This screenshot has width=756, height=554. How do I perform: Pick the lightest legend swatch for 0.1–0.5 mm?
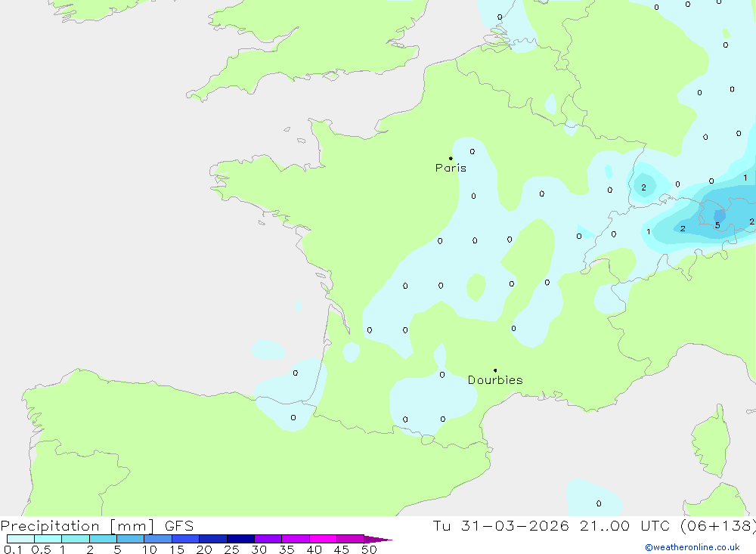pyautogui.click(x=20, y=539)
